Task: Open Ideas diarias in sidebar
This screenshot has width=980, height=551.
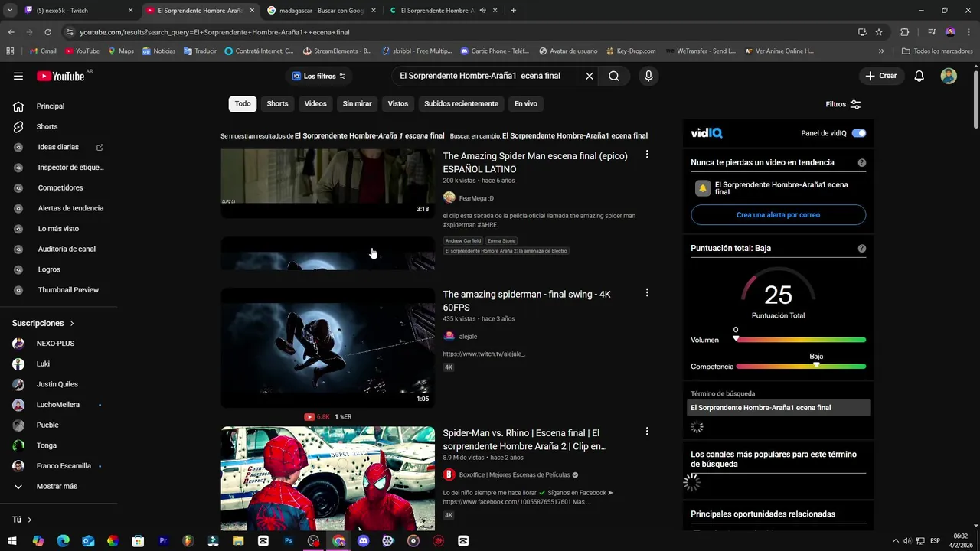Action: pos(58,147)
